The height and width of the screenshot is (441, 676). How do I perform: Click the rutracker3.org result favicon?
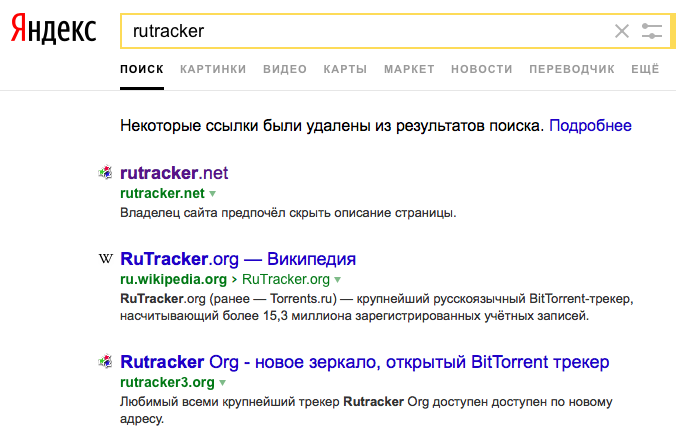pyautogui.click(x=105, y=361)
